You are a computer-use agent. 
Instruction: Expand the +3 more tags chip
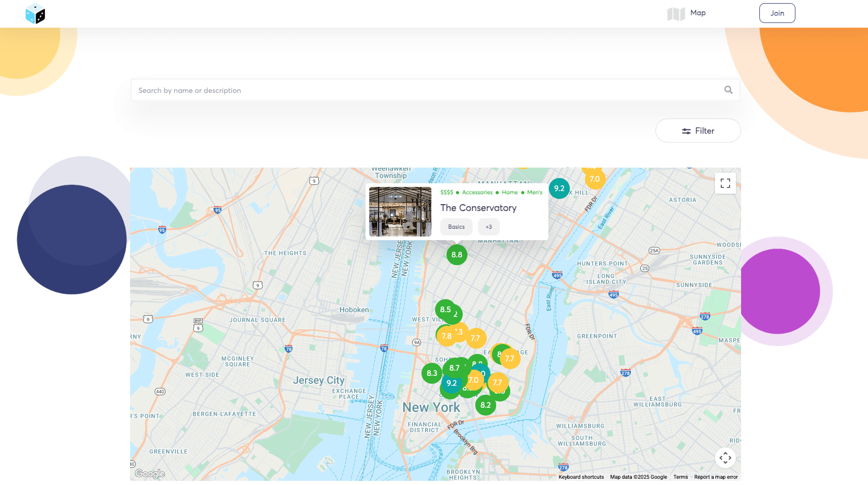(489, 227)
